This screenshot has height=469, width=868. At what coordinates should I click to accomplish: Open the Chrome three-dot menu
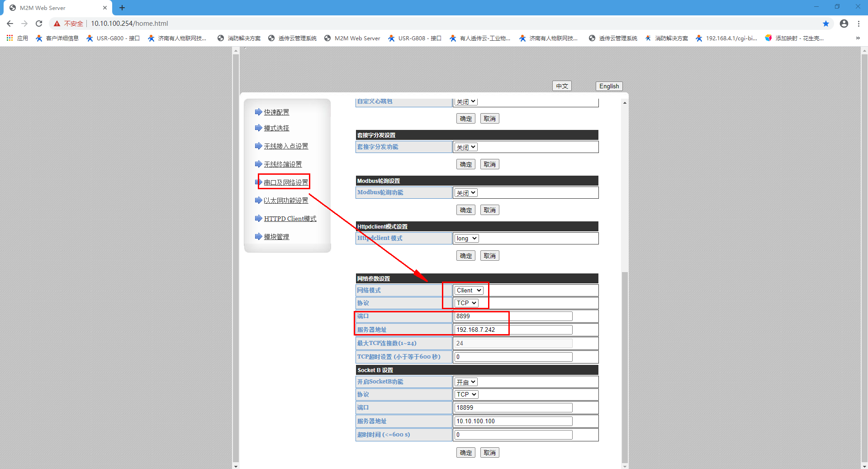[x=859, y=24]
